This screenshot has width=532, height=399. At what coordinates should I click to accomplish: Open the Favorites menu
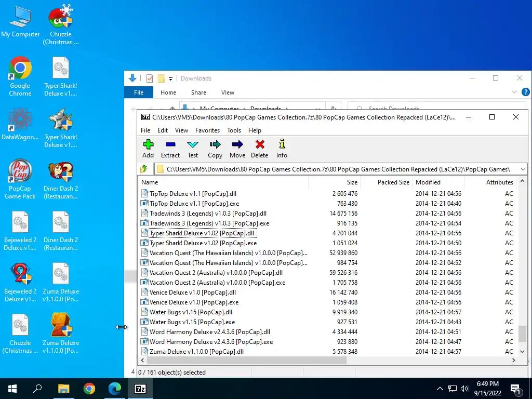tap(207, 130)
